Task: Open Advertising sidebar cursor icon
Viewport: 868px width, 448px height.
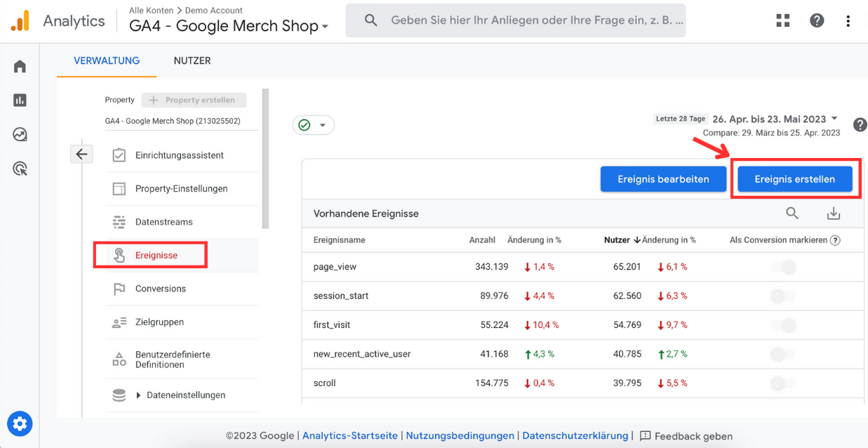Action: tap(20, 169)
